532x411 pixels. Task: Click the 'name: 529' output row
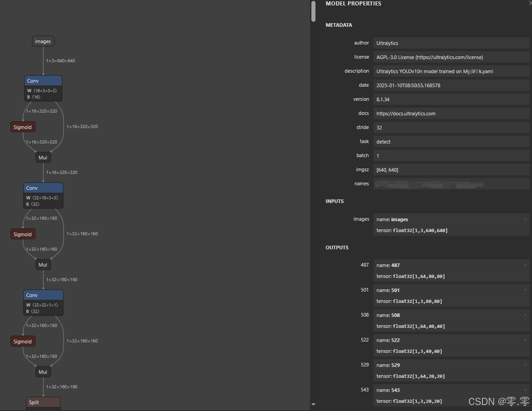pos(451,365)
